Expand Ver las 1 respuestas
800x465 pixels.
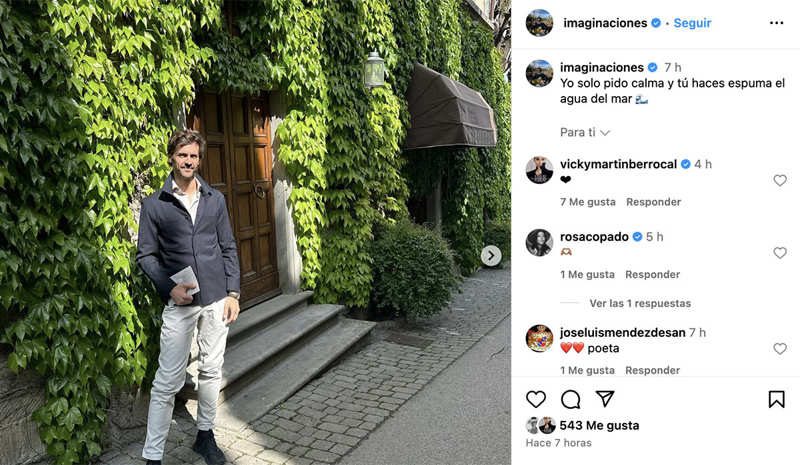coord(640,303)
